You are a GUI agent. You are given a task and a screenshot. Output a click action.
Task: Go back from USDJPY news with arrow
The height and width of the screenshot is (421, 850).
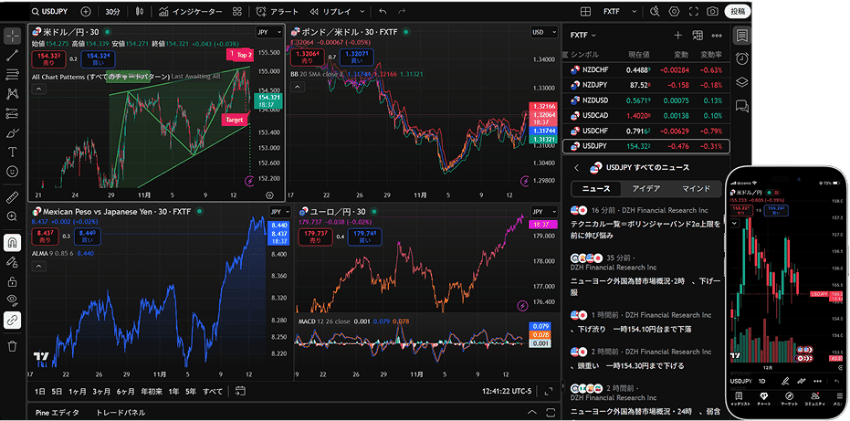[576, 167]
